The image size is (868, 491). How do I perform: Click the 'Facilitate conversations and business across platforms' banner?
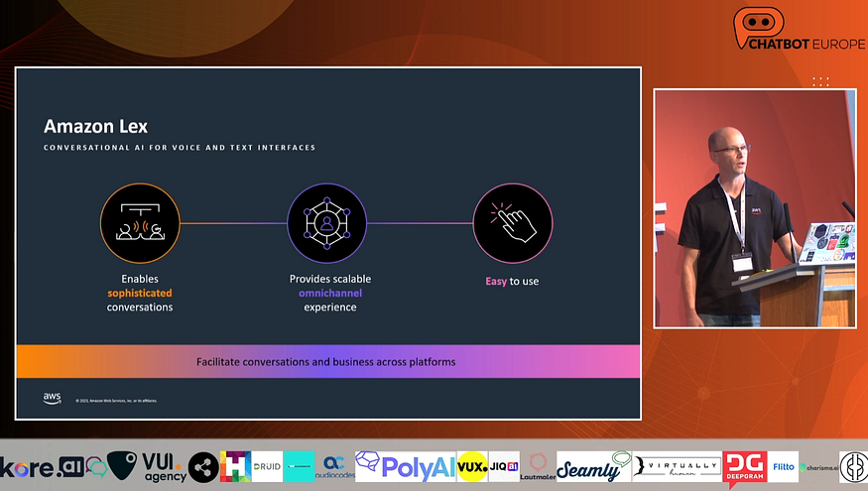pos(326,361)
